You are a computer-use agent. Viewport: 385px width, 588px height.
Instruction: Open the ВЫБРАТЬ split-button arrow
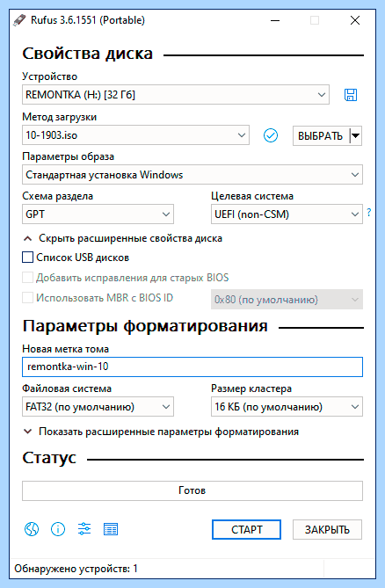355,135
